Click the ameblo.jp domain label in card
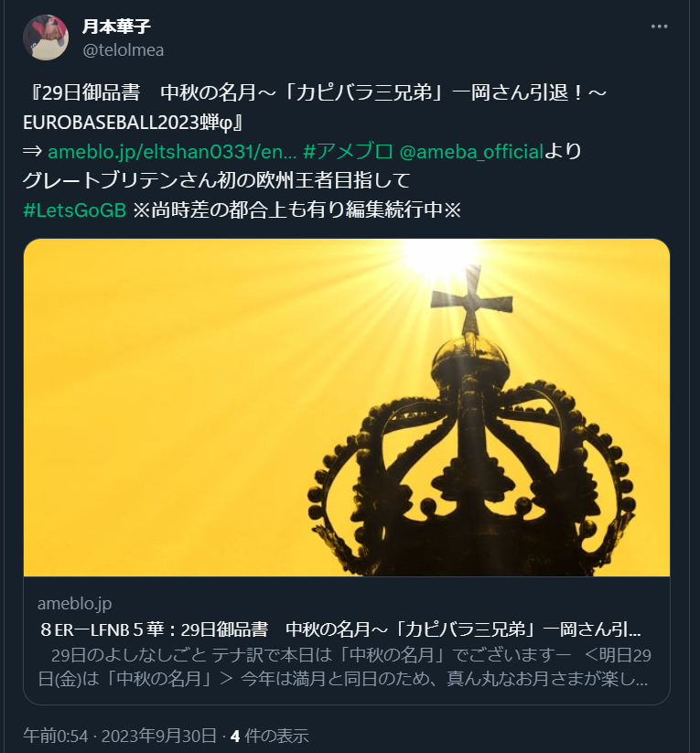The width and height of the screenshot is (700, 753). pyautogui.click(x=74, y=604)
